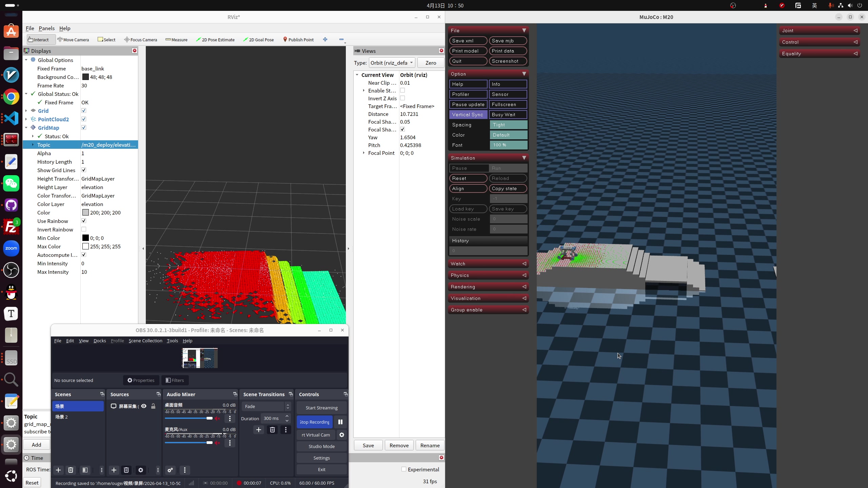Open the Views Type combo box
This screenshot has height=488, width=868.
(392, 63)
